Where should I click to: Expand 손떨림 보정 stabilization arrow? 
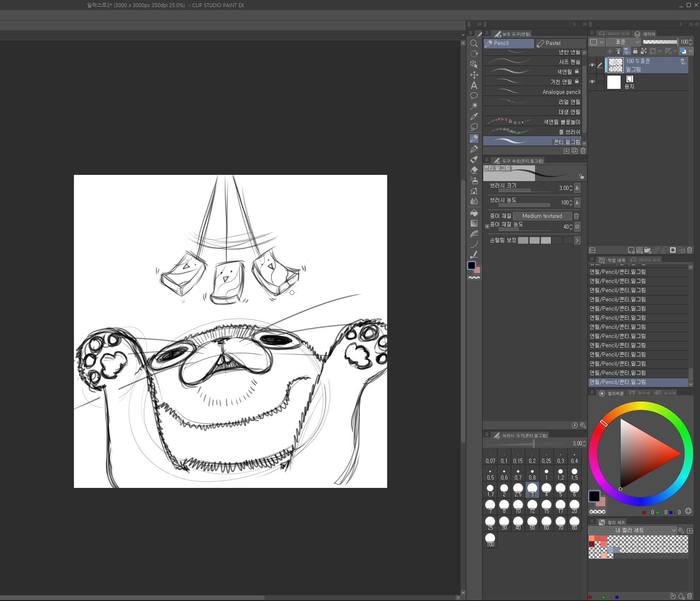click(x=577, y=240)
